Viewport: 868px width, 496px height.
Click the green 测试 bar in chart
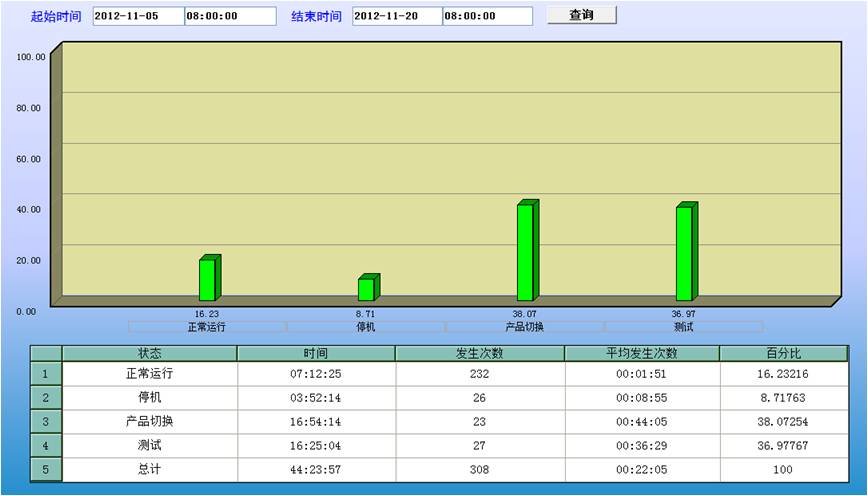pos(684,253)
